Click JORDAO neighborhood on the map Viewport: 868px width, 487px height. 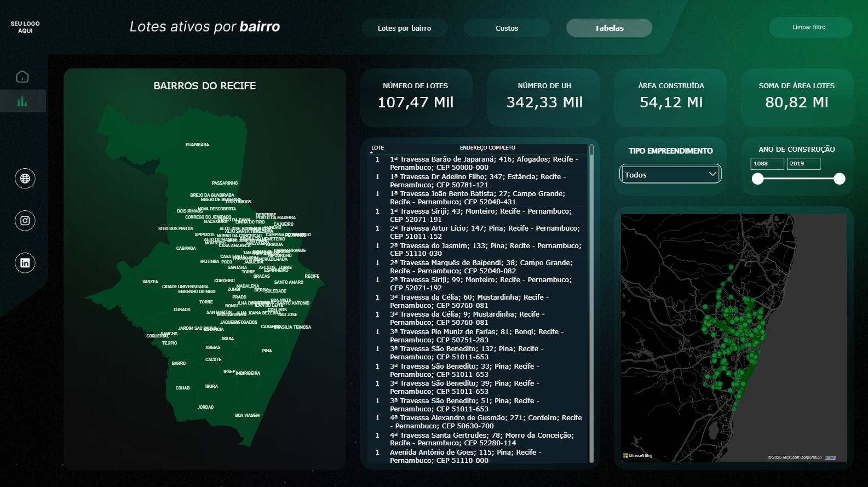coord(205,407)
